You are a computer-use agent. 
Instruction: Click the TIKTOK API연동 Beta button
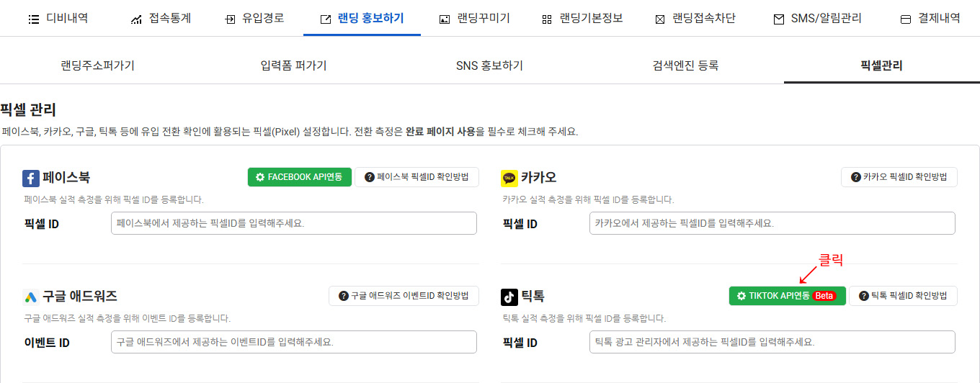point(788,296)
